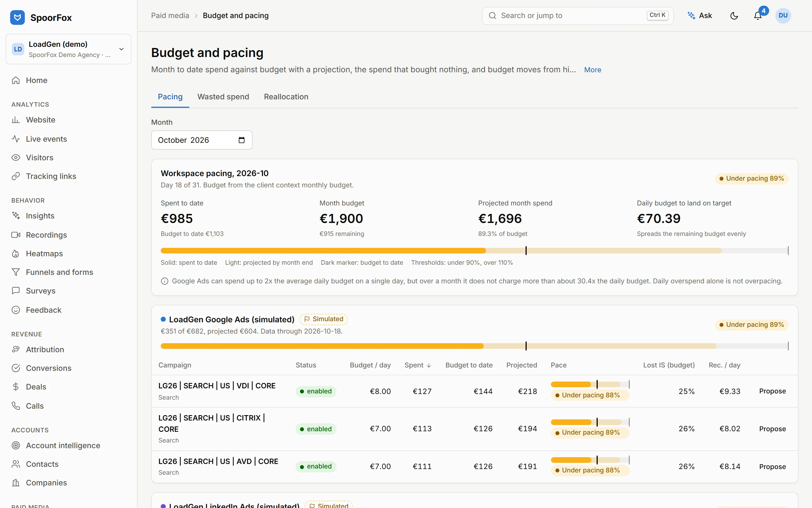Click the Paid media breadcrumb
812x508 pixels.
[170, 16]
